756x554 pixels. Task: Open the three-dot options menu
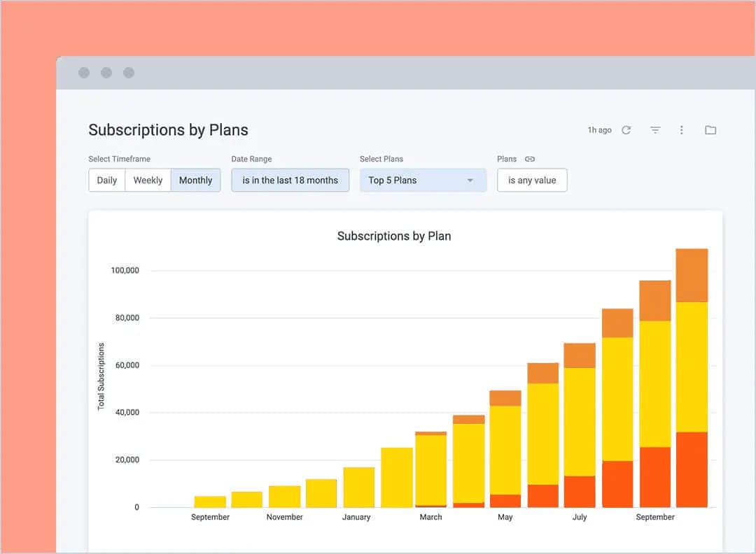681,130
